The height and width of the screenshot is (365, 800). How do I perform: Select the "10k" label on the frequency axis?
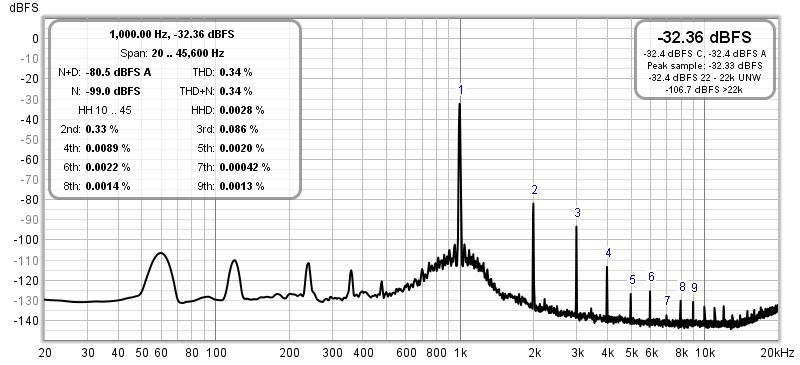tap(705, 353)
